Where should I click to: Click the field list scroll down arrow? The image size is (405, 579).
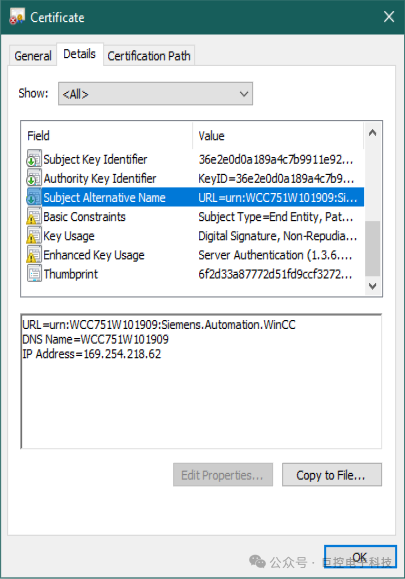pyautogui.click(x=373, y=286)
